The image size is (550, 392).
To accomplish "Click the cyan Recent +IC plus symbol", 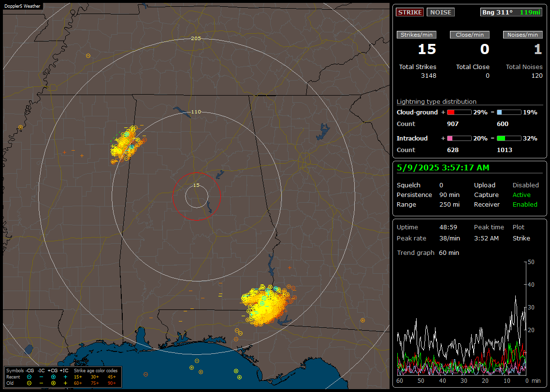I will click(x=65, y=377).
